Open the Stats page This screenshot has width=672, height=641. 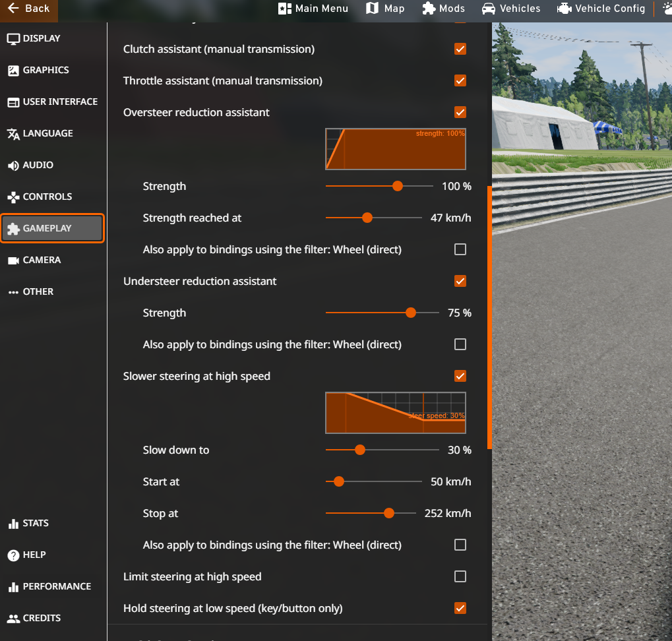(x=52, y=524)
